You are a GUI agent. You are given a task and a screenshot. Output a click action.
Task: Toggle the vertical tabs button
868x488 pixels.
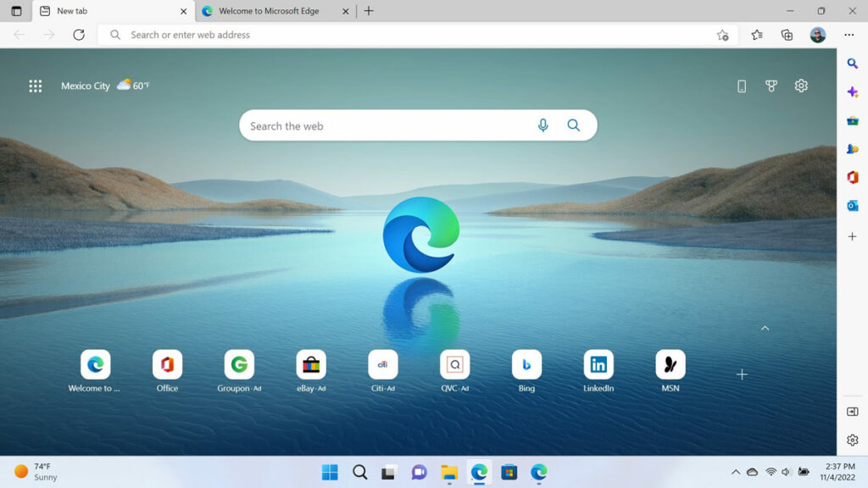(x=16, y=11)
